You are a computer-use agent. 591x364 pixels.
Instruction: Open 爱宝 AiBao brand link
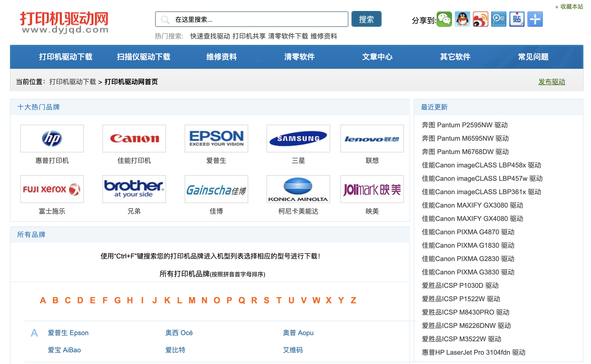click(x=64, y=350)
